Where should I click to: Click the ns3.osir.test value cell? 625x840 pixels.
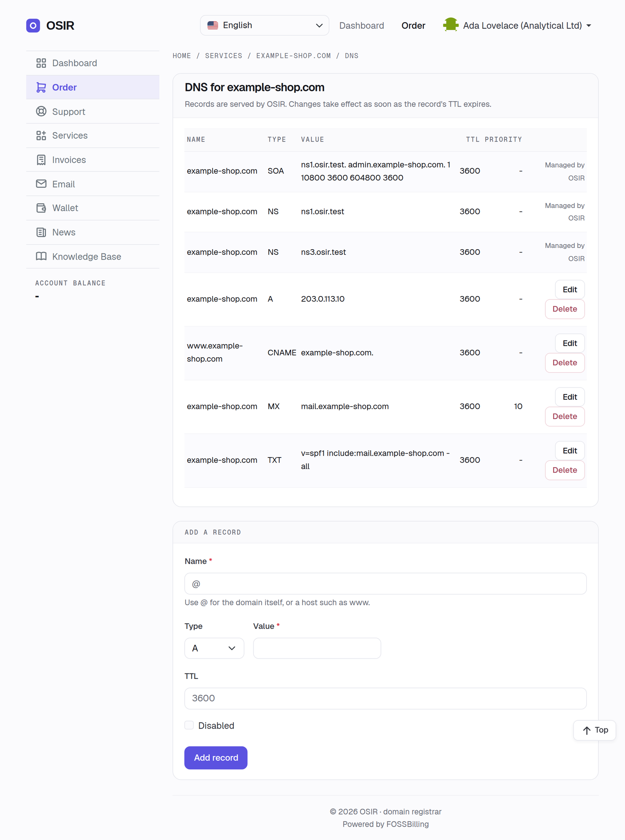point(324,252)
